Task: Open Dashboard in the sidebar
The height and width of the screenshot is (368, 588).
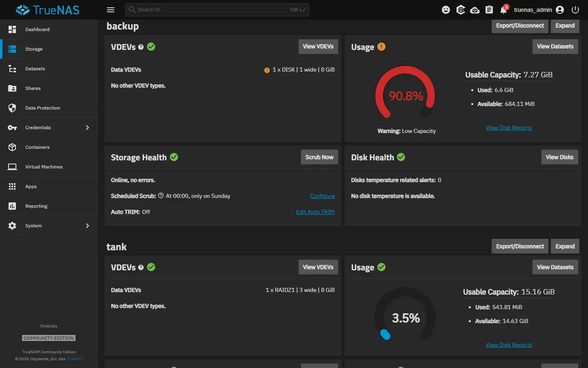Action: pos(49,29)
